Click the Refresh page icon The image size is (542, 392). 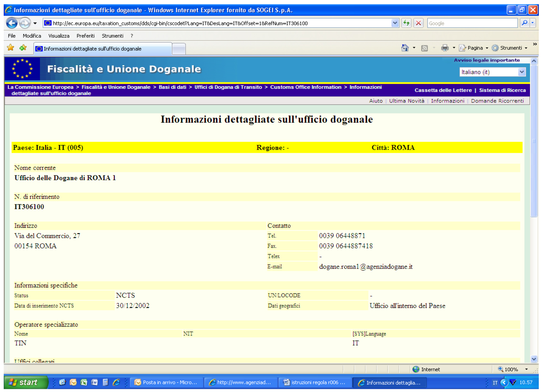[x=406, y=23]
